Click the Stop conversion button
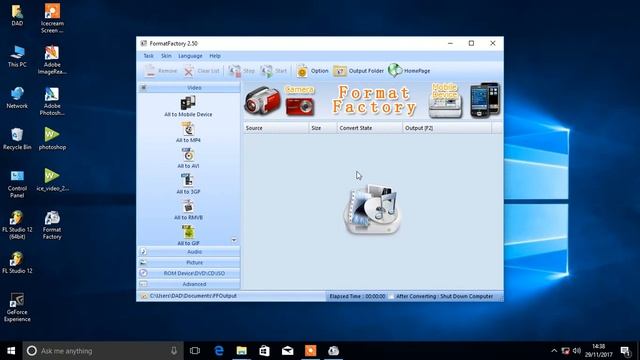640x360 pixels. pos(242,71)
